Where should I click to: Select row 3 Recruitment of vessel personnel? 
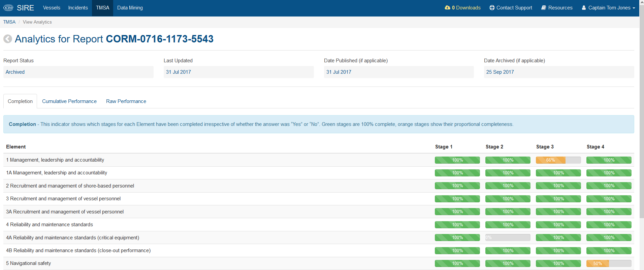[x=319, y=199]
